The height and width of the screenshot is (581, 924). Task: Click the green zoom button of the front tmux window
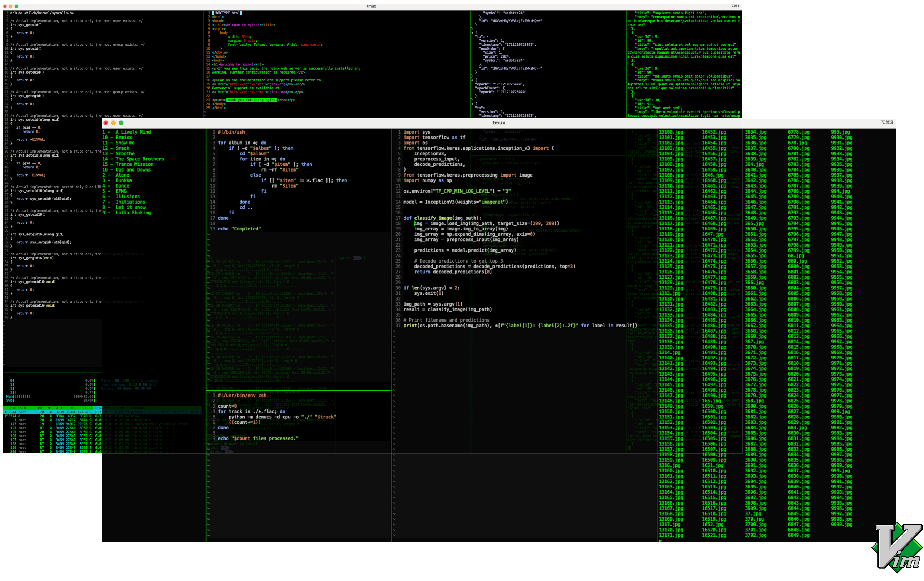click(121, 123)
